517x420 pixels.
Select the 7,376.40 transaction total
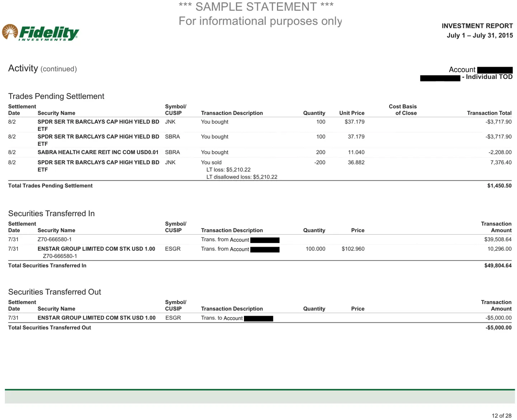(501, 162)
